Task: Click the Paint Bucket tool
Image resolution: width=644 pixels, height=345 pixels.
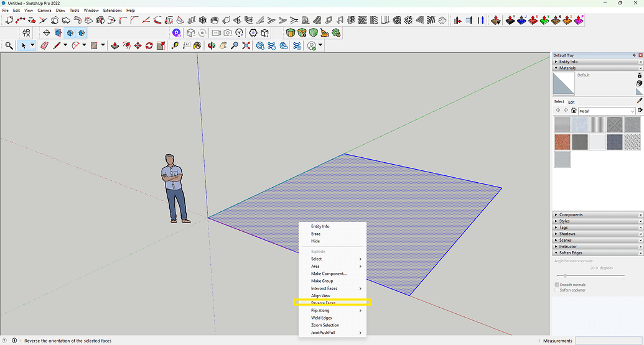Action: coord(197,45)
